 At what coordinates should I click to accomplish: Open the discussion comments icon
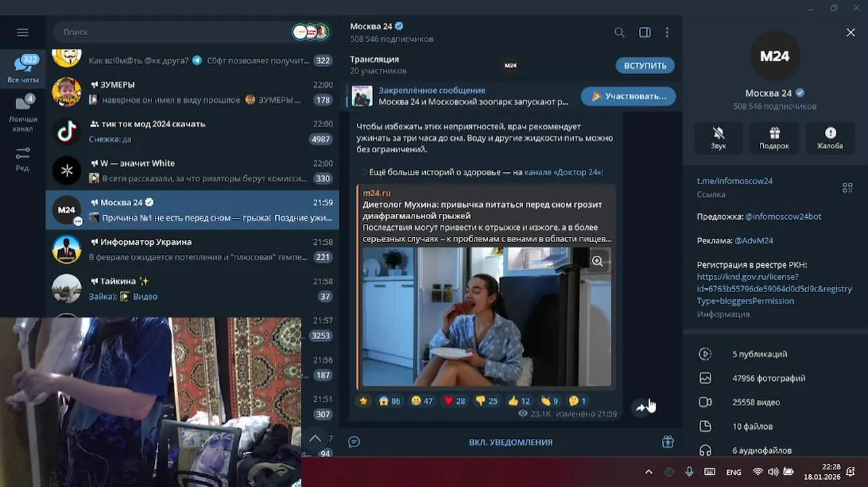click(x=354, y=442)
